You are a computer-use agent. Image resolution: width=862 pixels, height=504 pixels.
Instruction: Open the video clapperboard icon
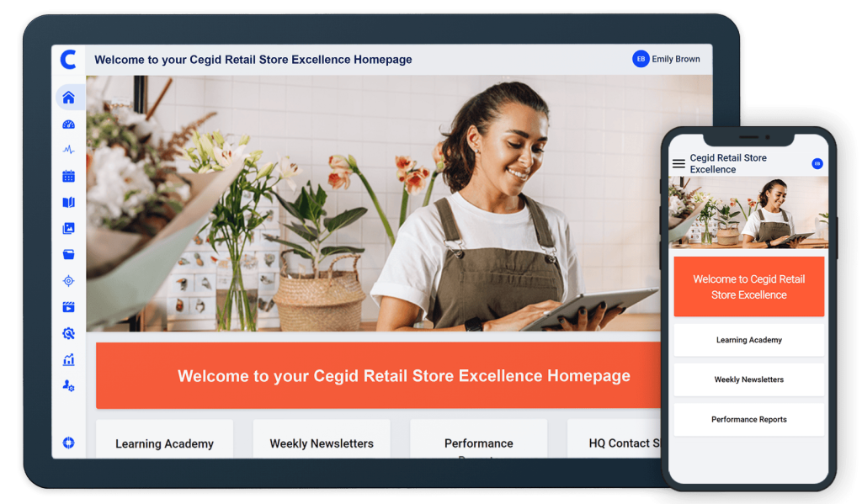(69, 306)
